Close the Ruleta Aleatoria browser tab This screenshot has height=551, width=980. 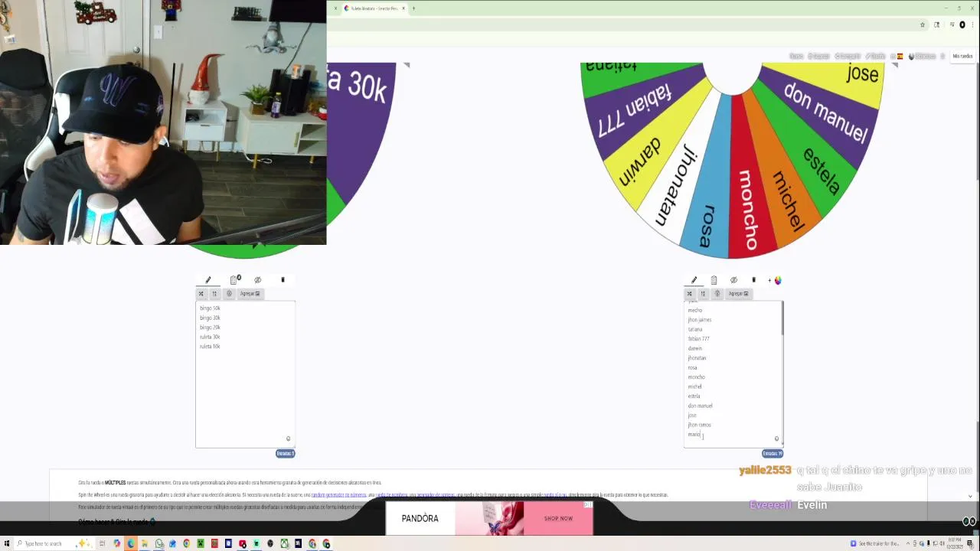pyautogui.click(x=403, y=8)
